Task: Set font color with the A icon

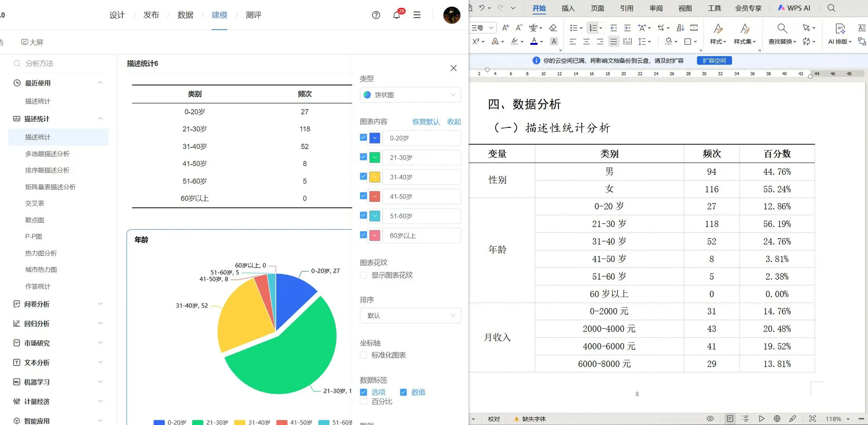Action: tap(535, 41)
